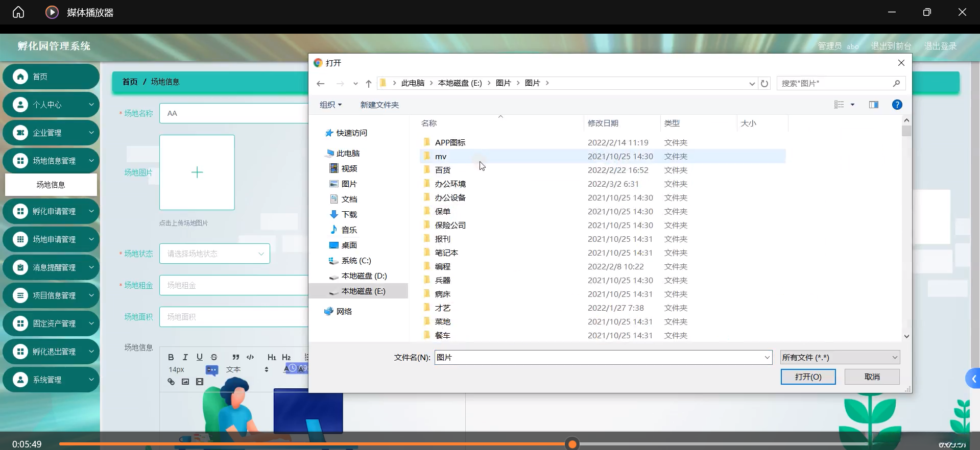Click the plus icon to upload venue image

click(197, 172)
